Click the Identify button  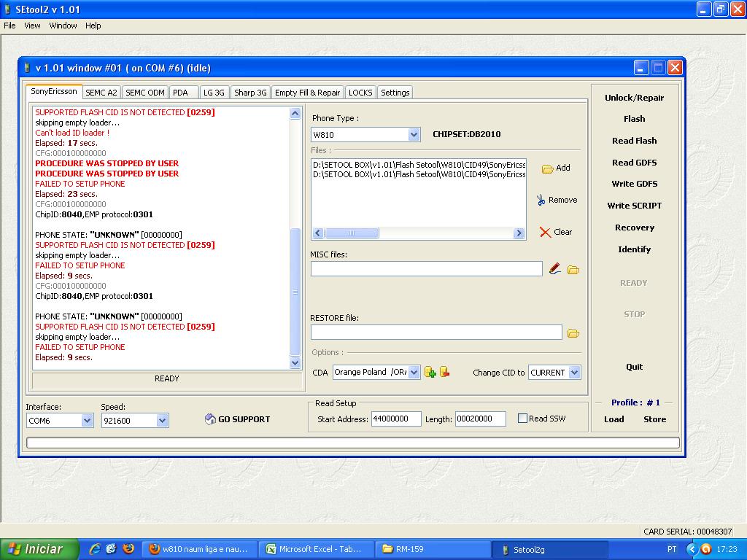pos(634,249)
